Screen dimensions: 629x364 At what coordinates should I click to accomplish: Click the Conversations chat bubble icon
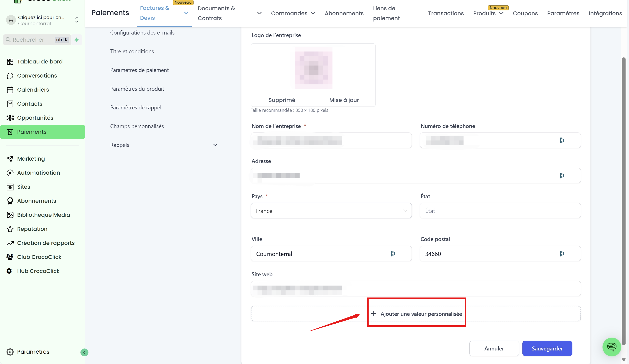tap(10, 76)
